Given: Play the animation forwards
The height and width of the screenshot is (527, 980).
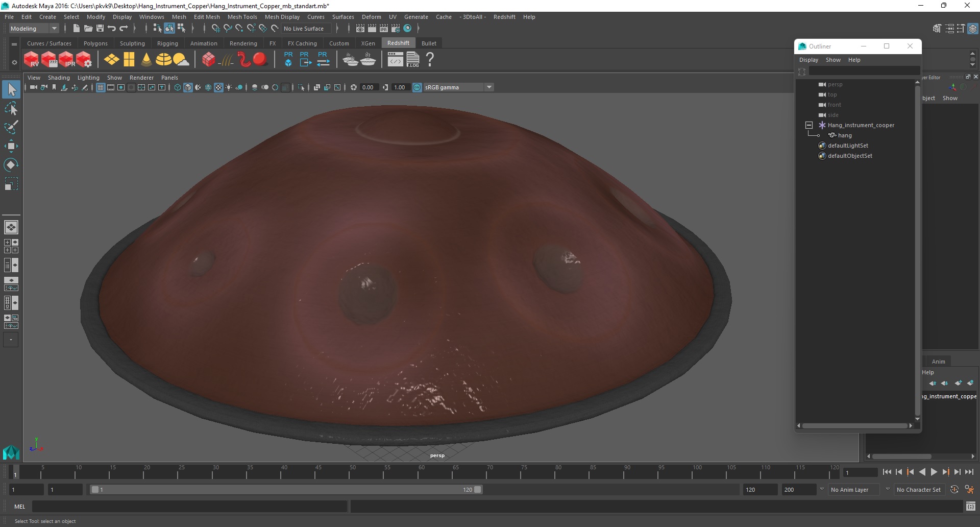Looking at the screenshot, I should click(x=934, y=472).
